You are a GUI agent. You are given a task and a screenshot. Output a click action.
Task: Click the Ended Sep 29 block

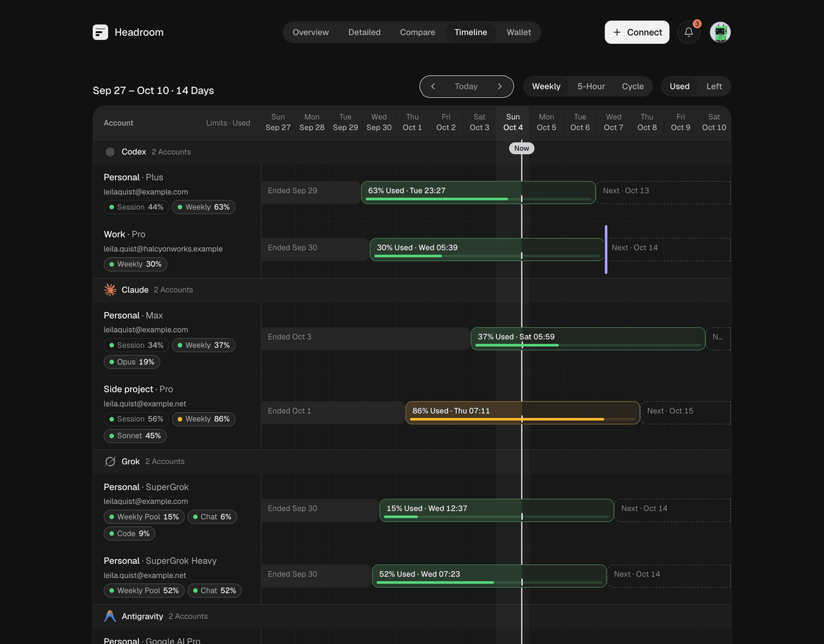(x=311, y=193)
